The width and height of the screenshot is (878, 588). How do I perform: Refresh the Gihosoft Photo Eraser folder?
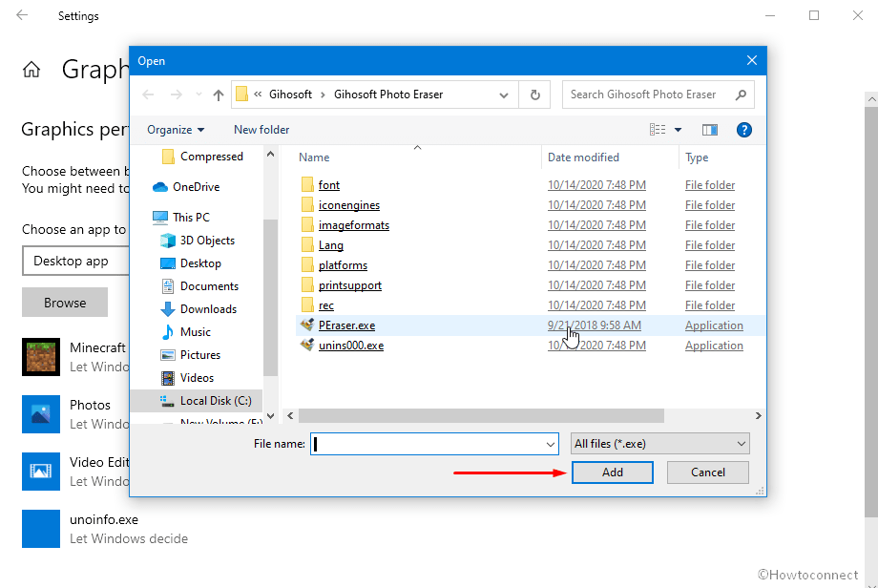click(534, 94)
